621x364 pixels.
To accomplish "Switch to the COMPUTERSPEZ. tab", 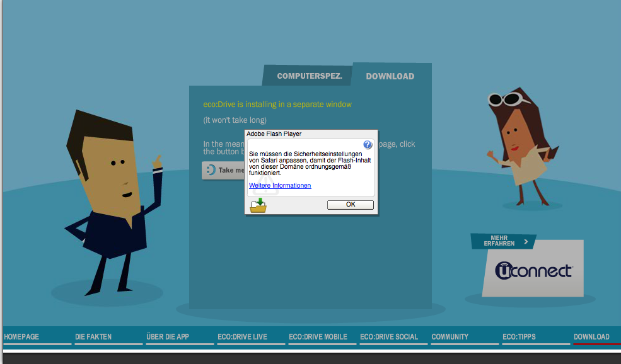I will tap(309, 76).
